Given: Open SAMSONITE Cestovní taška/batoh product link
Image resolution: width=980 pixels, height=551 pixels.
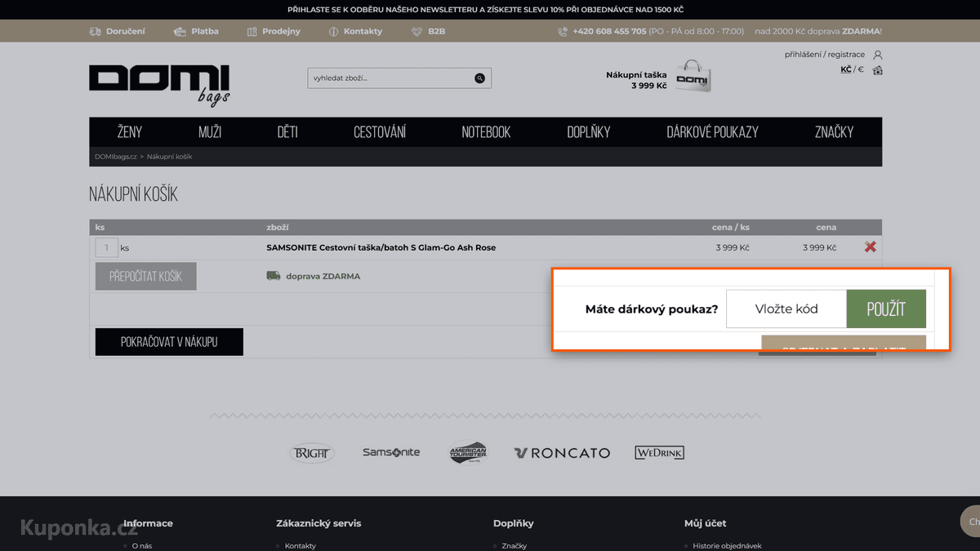Looking at the screenshot, I should (x=381, y=247).
